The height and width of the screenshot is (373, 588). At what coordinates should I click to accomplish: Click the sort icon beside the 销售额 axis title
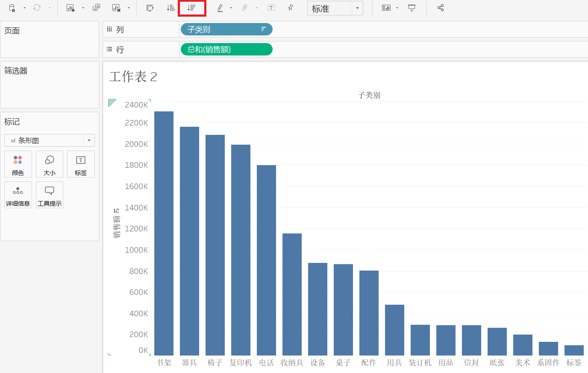(x=116, y=210)
